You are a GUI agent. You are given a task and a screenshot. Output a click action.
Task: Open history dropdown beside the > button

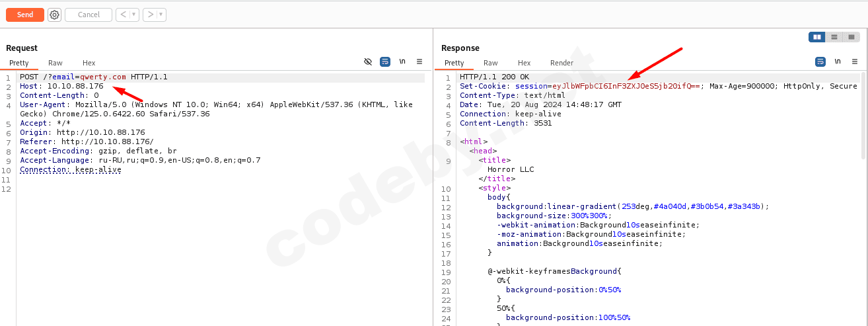[x=162, y=15]
